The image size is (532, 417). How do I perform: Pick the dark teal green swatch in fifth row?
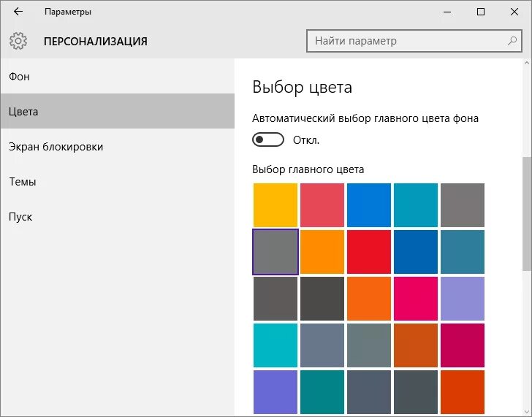click(322, 392)
